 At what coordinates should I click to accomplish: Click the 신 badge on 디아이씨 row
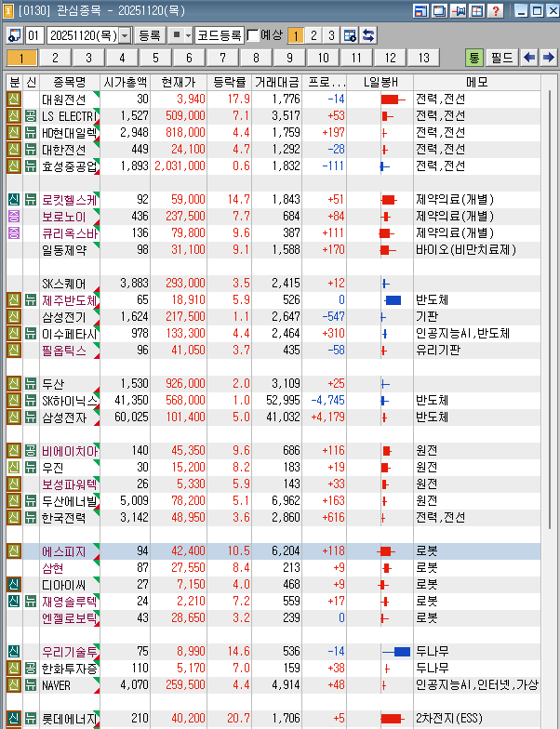[x=14, y=584]
